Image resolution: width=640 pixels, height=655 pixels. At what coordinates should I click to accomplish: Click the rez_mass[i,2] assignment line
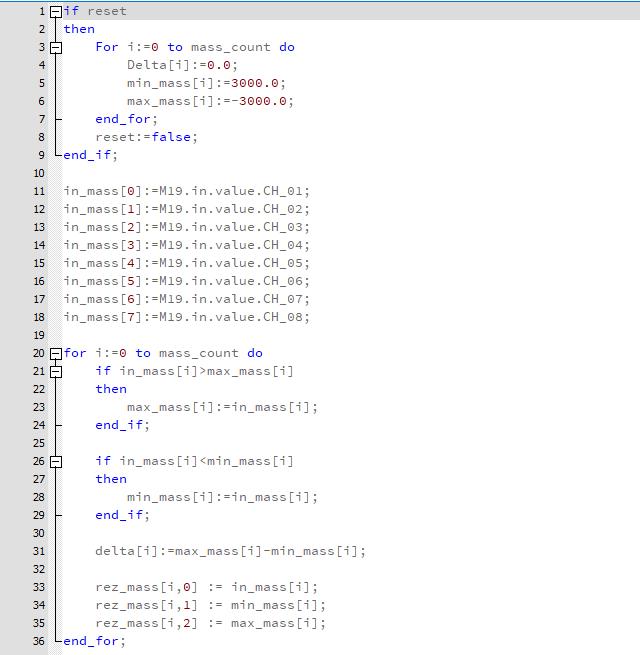[210, 623]
